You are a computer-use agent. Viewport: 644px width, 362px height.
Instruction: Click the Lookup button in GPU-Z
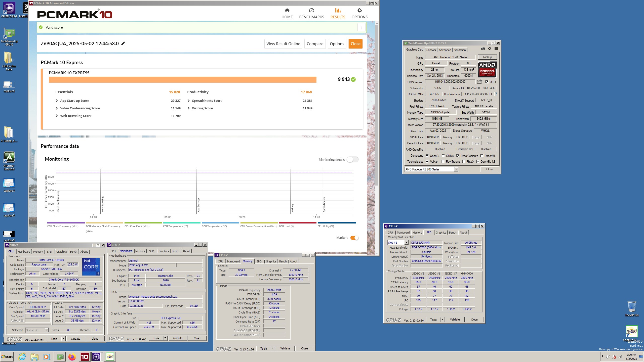click(487, 57)
